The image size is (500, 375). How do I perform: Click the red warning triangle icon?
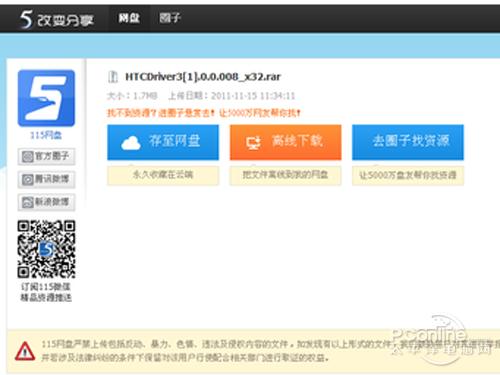[x=25, y=351]
